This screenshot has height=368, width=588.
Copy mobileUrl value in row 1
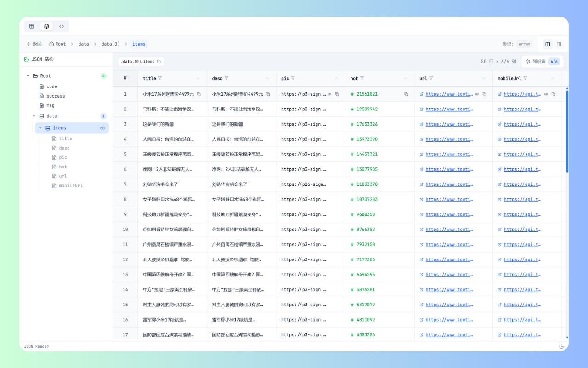[x=554, y=94]
